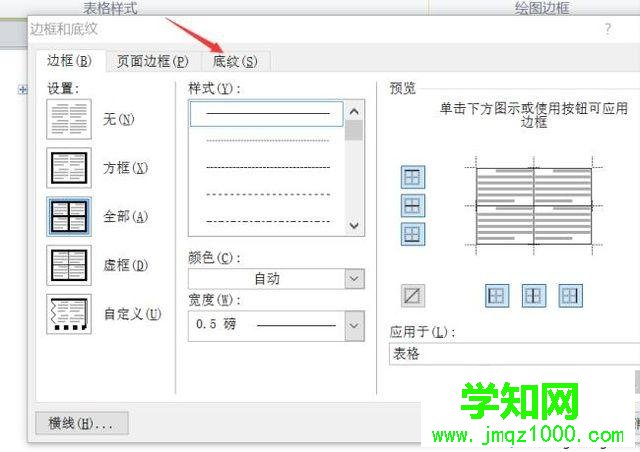Image resolution: width=640 pixels, height=452 pixels.
Task: Toggle top border button in preview
Action: pos(413,177)
